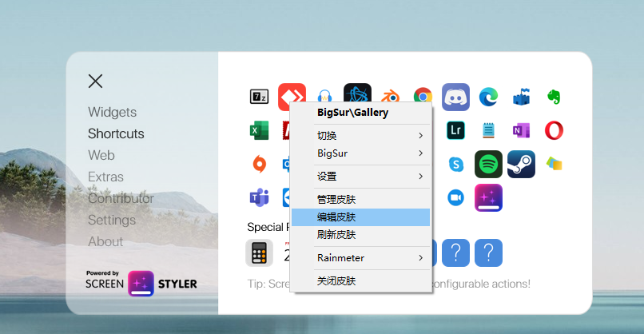Click the Discord shortcut icon
Viewport: 644px width, 334px height.
coord(455,97)
